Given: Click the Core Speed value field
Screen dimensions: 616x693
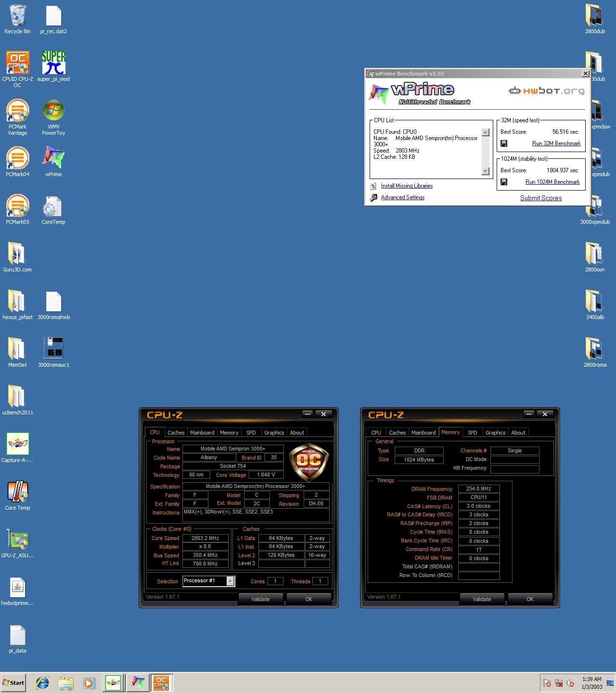Looking at the screenshot, I should point(205,538).
